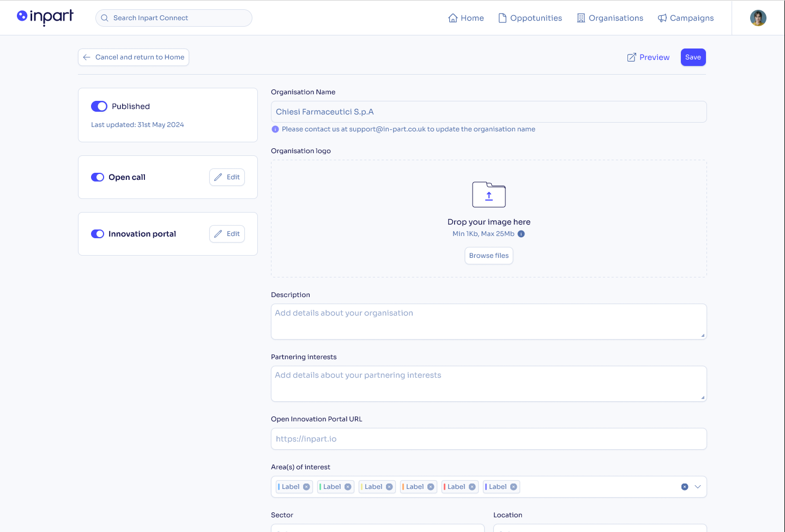Open the user profile avatar

[x=758, y=18]
